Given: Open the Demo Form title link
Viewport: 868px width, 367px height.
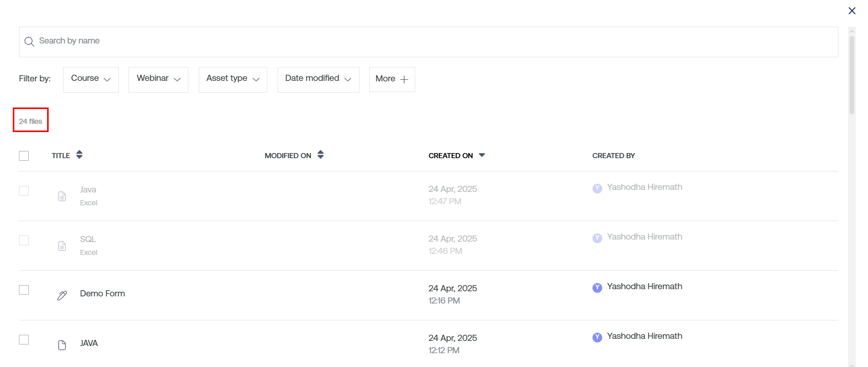Looking at the screenshot, I should click(x=102, y=293).
